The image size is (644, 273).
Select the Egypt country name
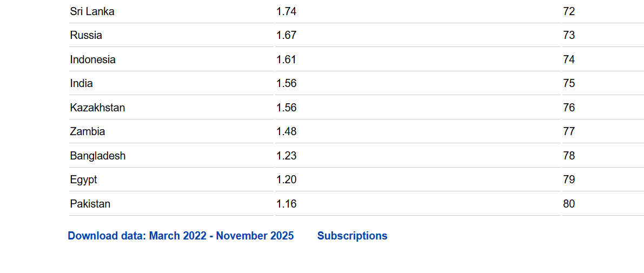[83, 179]
